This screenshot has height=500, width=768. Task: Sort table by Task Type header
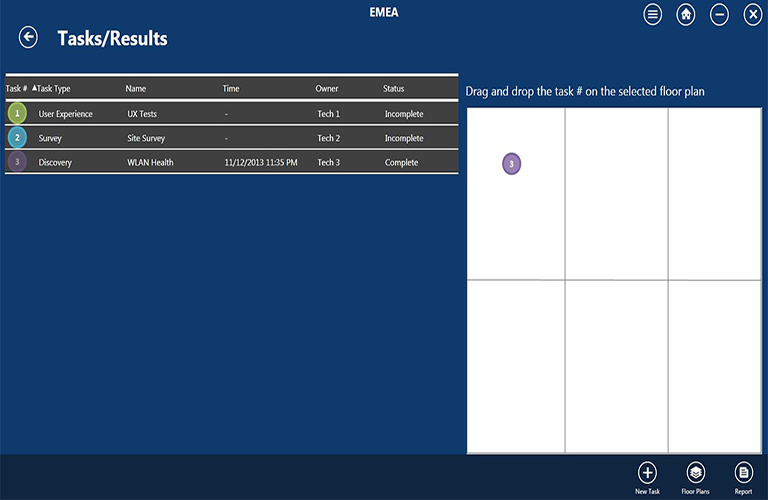pos(54,89)
